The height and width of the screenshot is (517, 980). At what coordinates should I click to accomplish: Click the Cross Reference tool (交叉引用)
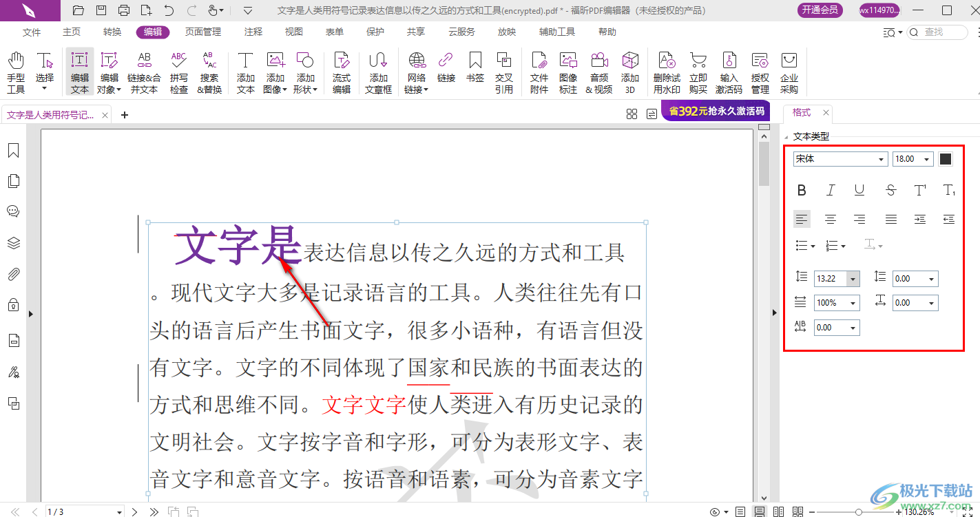(x=504, y=72)
